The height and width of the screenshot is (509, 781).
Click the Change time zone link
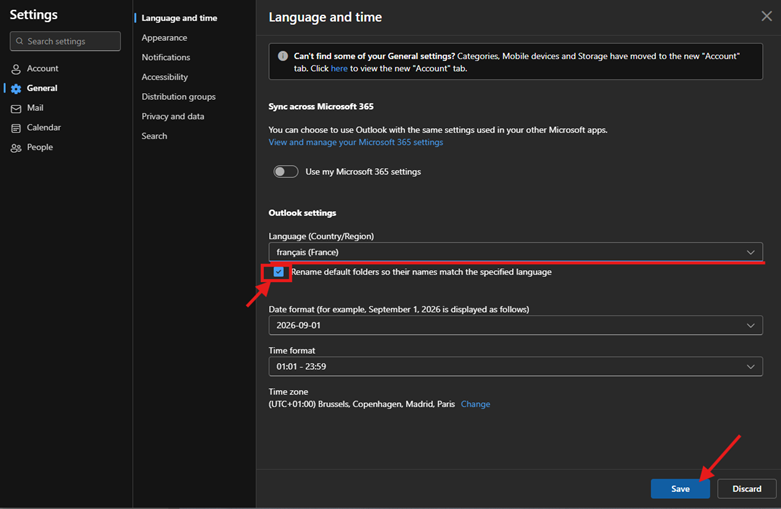tap(475, 405)
